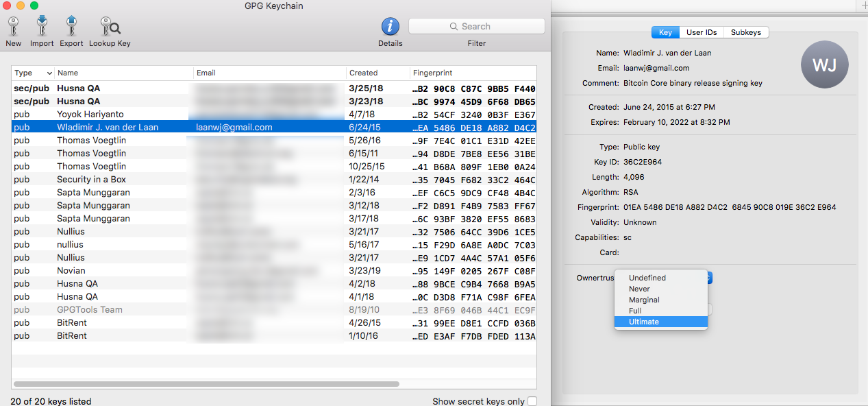The width and height of the screenshot is (868, 406).
Task: Click the Bitcoin Core signing key comment
Action: tap(693, 83)
